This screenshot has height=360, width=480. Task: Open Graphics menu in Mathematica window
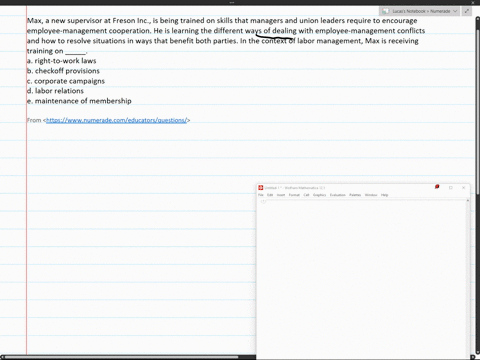click(x=319, y=195)
